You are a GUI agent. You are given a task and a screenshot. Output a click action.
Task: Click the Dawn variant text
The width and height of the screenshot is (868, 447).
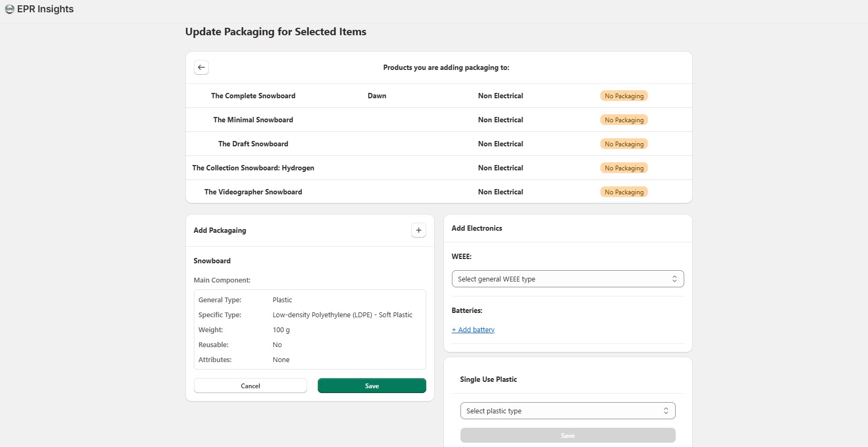click(x=377, y=96)
